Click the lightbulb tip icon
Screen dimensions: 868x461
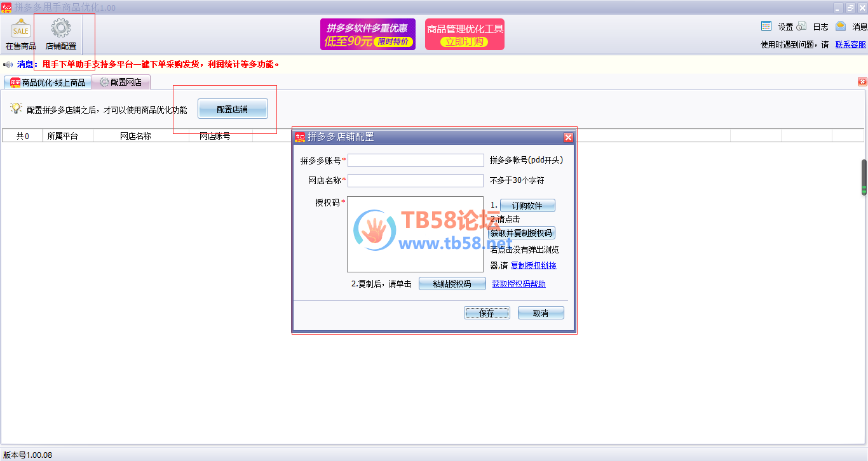pos(16,109)
